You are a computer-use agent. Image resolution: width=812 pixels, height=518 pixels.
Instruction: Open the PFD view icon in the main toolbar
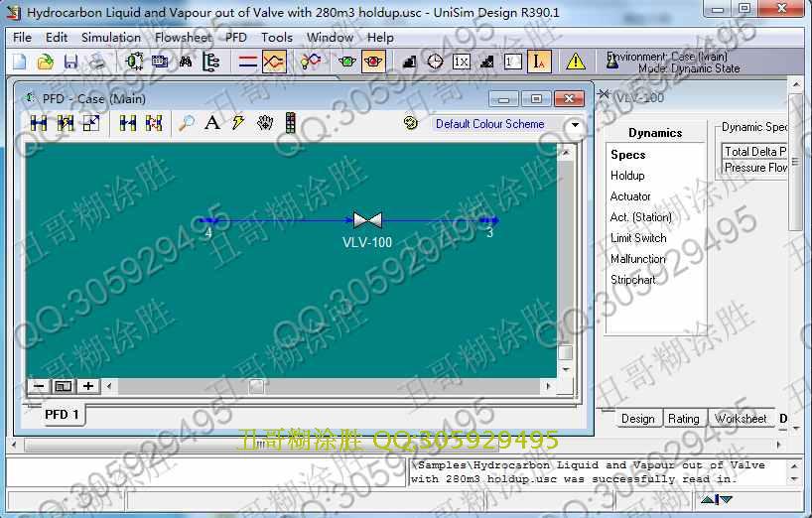tap(135, 62)
